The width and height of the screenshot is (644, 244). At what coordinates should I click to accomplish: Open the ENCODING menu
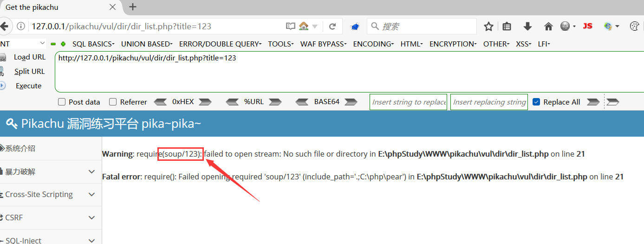pos(373,44)
